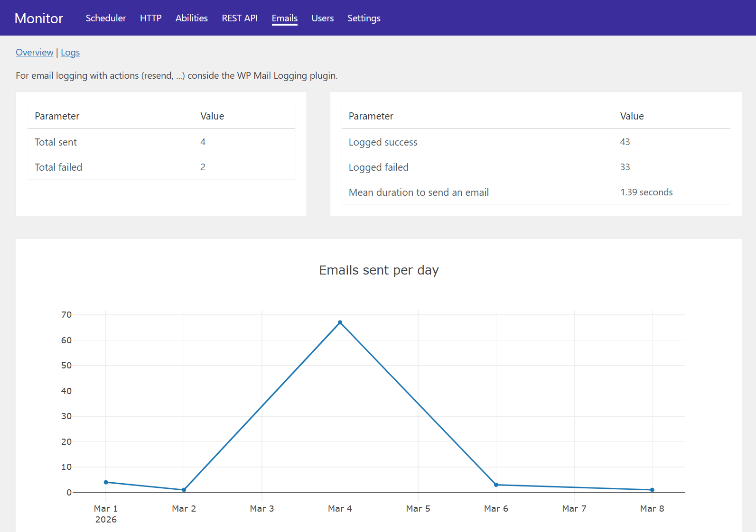756x532 pixels.
Task: Select the Mar 8 data point on chart
Action: (x=652, y=490)
